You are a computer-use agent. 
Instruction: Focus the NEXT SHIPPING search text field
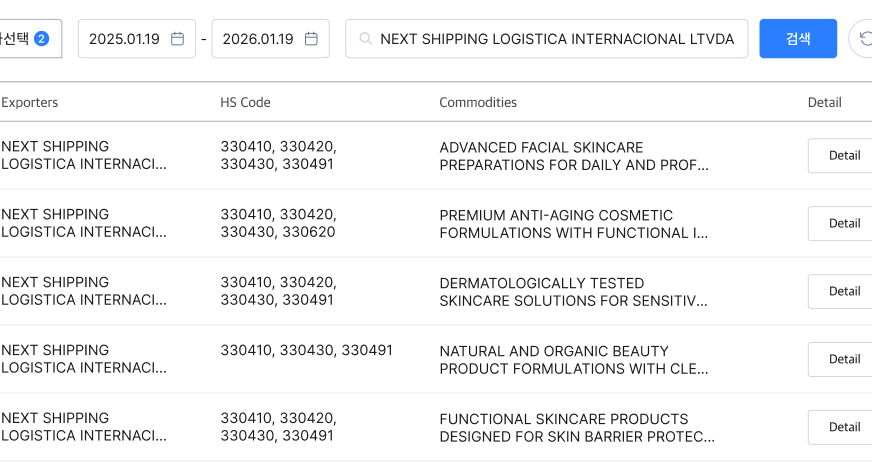tap(556, 39)
